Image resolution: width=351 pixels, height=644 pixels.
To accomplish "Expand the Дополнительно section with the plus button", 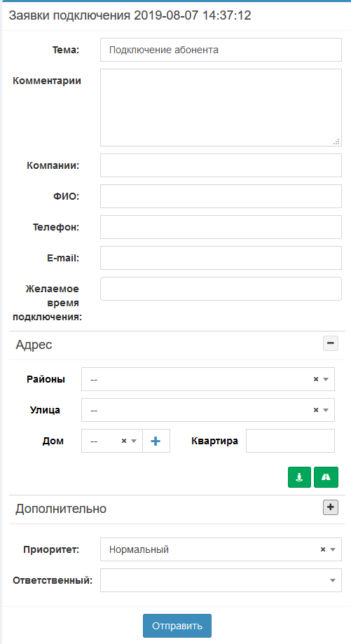I will [x=331, y=507].
